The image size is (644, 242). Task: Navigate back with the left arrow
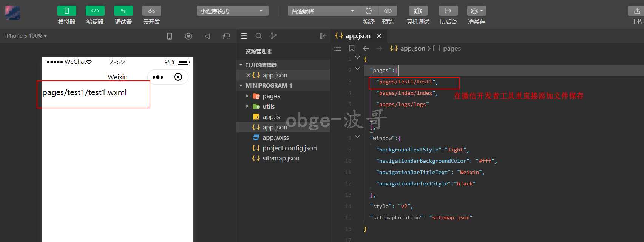click(366, 48)
